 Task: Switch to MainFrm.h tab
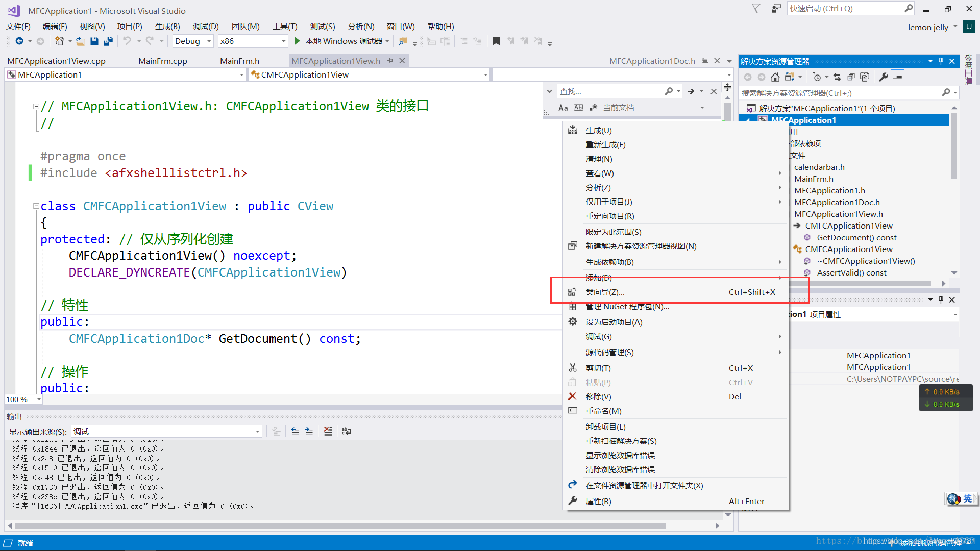240,61
